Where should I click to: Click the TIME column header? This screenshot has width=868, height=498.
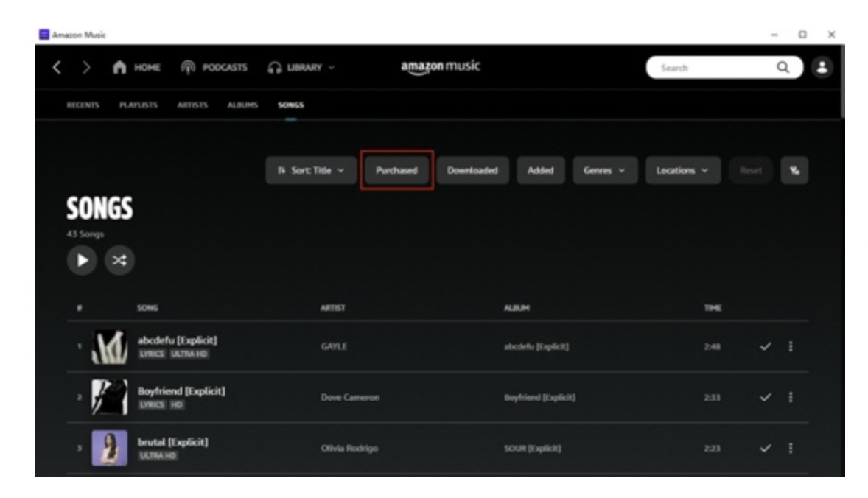(x=713, y=308)
